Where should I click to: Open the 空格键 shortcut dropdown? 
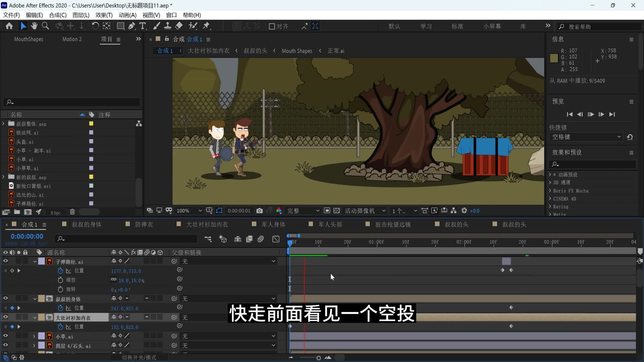pos(586,137)
